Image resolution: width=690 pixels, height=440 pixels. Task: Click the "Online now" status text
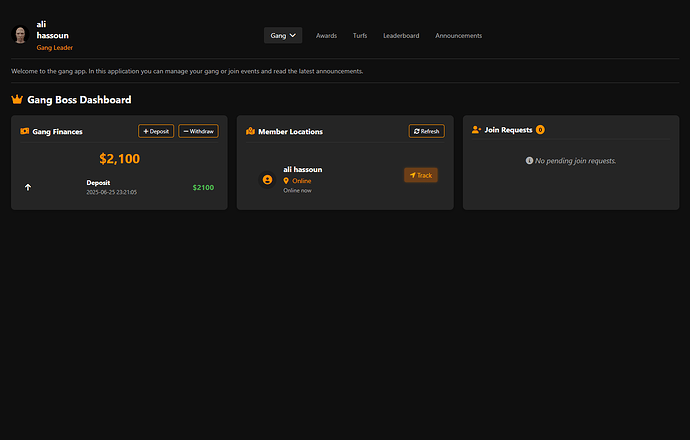297,191
